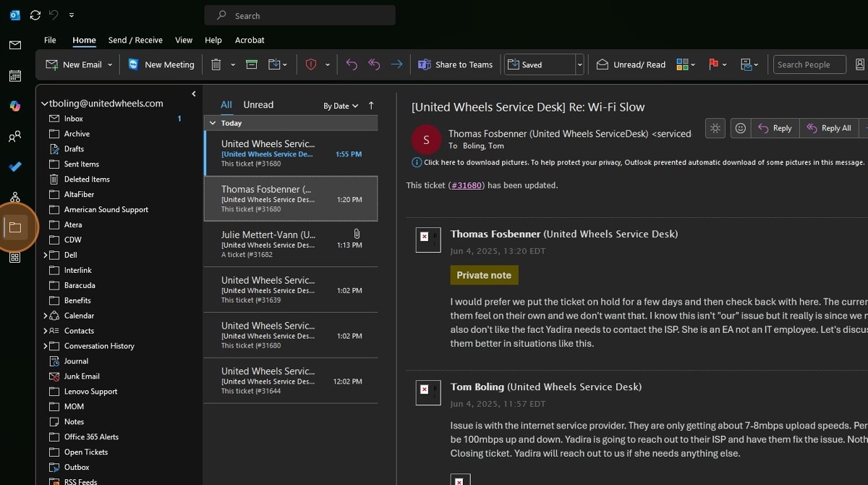This screenshot has height=485, width=868.
Task: Open the More Apps grid icon
Action: click(14, 257)
